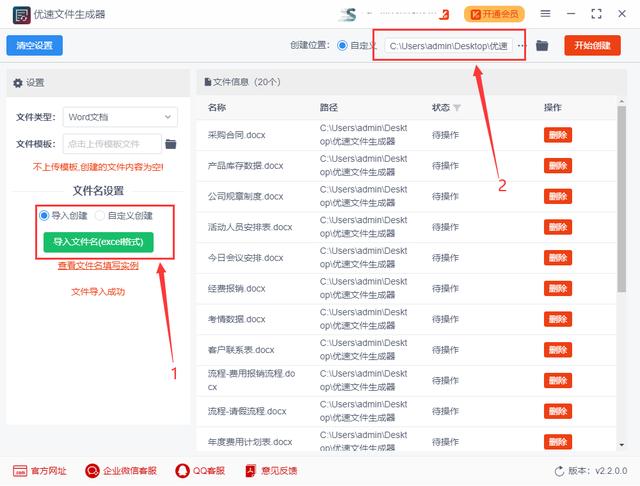Image resolution: width=640 pixels, height=486 pixels.
Task: Click the 名称 column header
Action: (217, 107)
